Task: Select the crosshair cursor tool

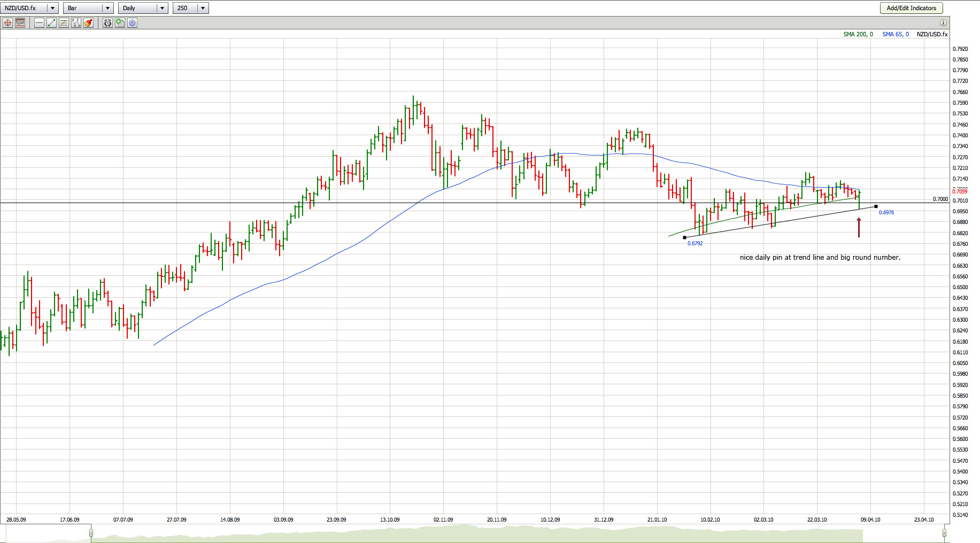Action: click(x=7, y=23)
